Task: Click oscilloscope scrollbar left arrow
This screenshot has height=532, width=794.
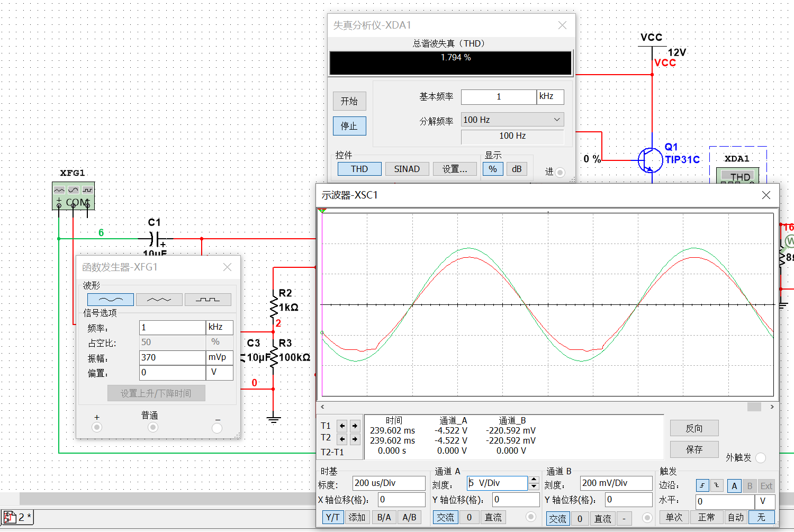Action: click(322, 407)
